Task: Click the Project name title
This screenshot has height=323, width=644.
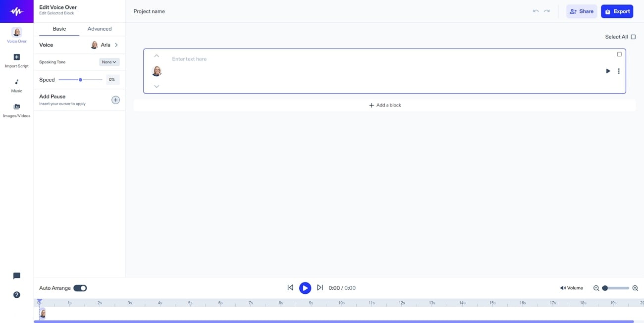Action: pos(149,11)
